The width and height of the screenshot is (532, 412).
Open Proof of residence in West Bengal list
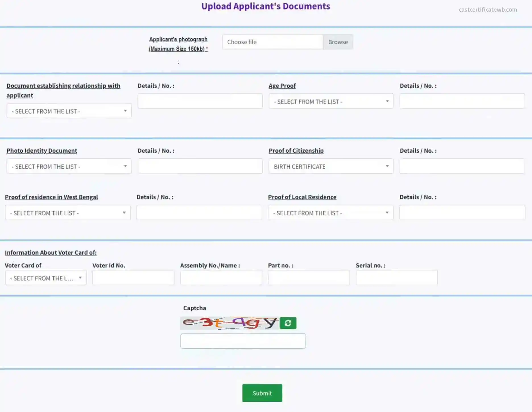point(67,213)
